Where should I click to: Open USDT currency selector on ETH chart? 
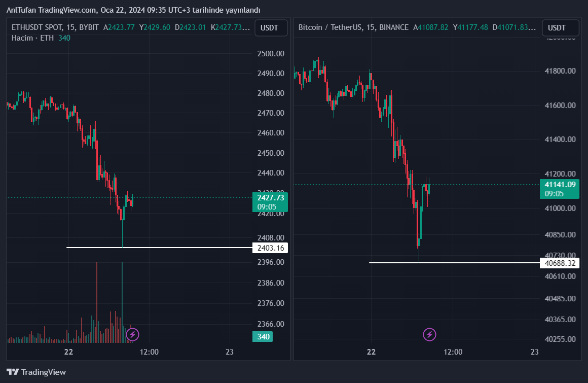click(271, 28)
